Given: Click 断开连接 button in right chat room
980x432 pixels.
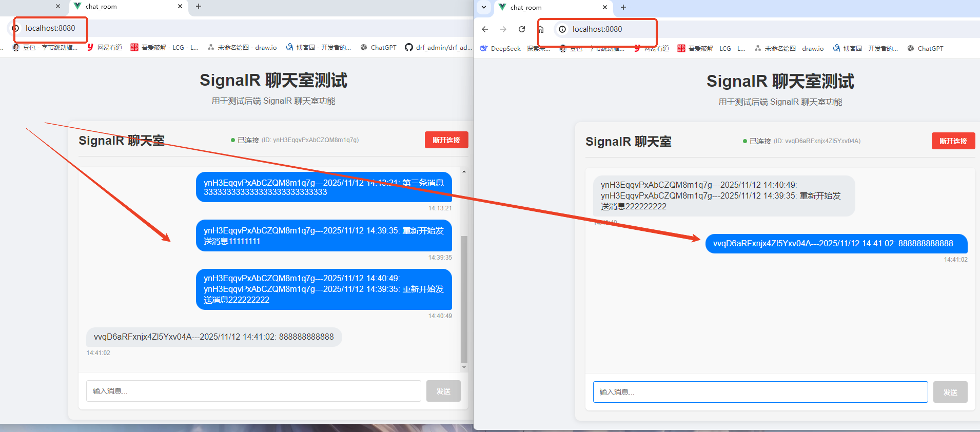Looking at the screenshot, I should point(953,141).
